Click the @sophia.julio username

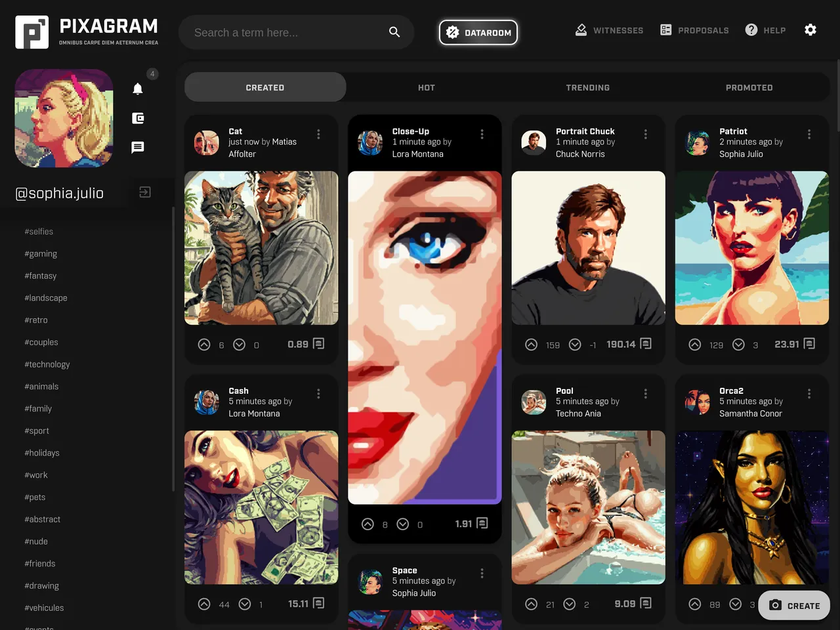59,193
